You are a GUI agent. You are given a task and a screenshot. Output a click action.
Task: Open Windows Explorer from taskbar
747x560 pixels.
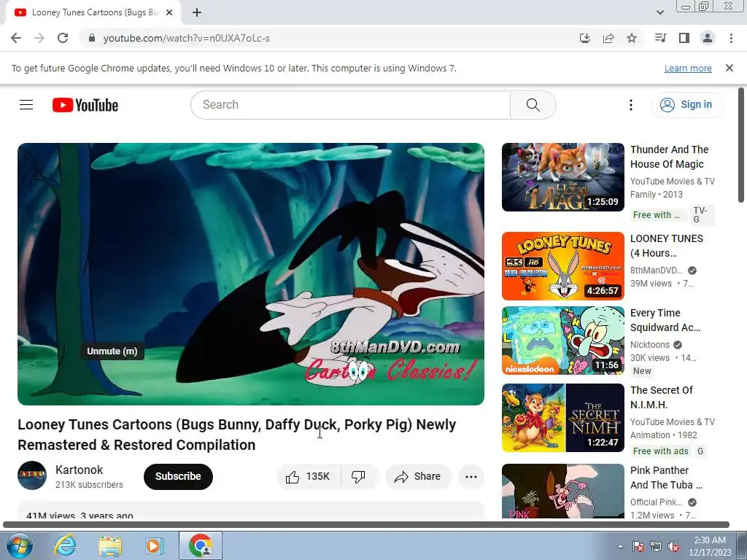[x=110, y=545]
